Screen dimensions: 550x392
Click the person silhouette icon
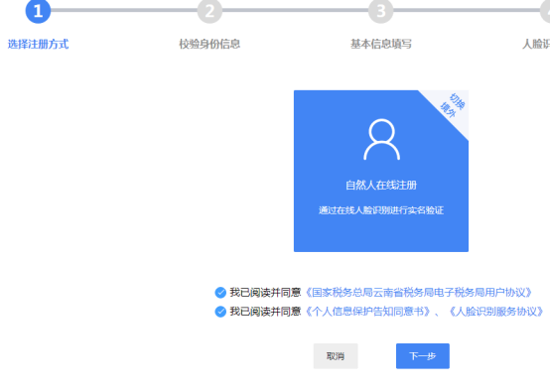[x=381, y=140]
